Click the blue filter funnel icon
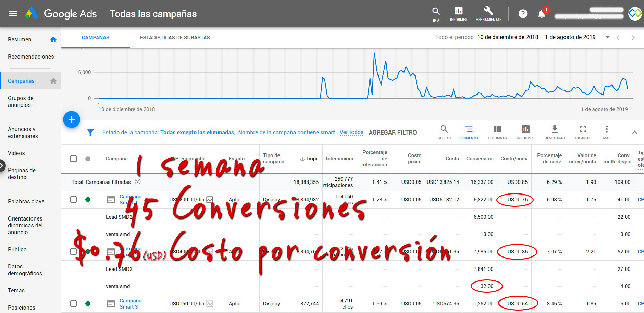The height and width of the screenshot is (313, 644). [90, 132]
